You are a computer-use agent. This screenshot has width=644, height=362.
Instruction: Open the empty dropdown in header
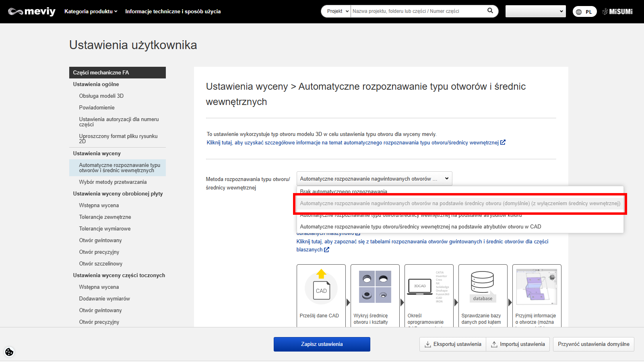pos(535,11)
